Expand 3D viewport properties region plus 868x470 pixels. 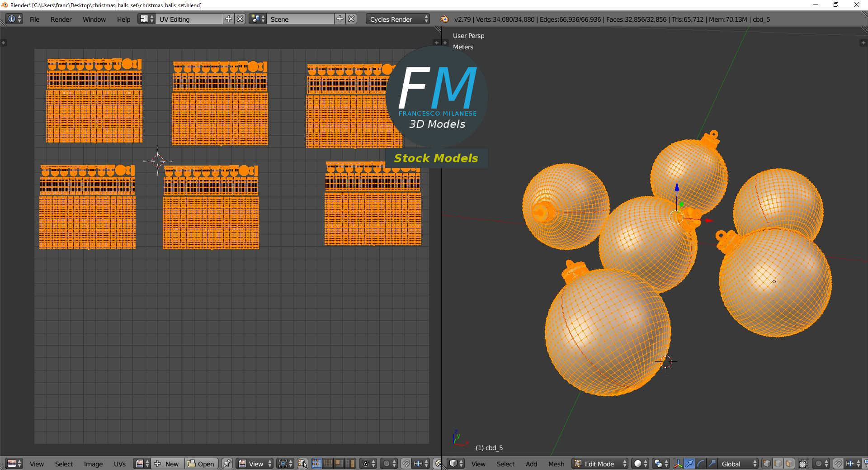[x=863, y=43]
